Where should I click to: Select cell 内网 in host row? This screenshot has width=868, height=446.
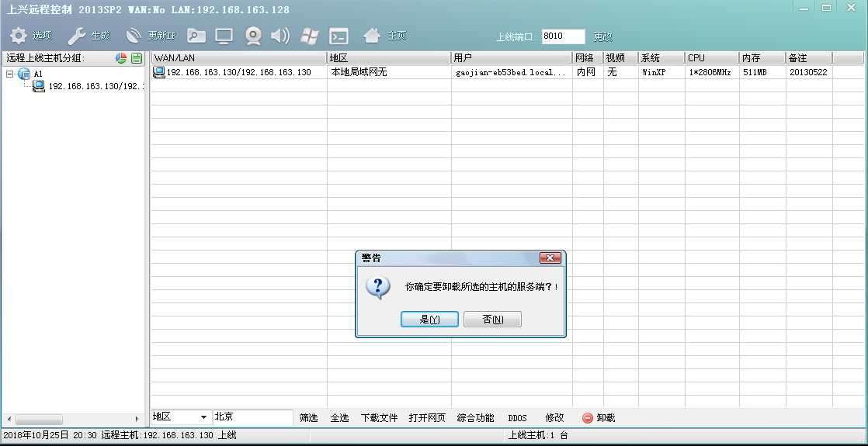pos(586,72)
